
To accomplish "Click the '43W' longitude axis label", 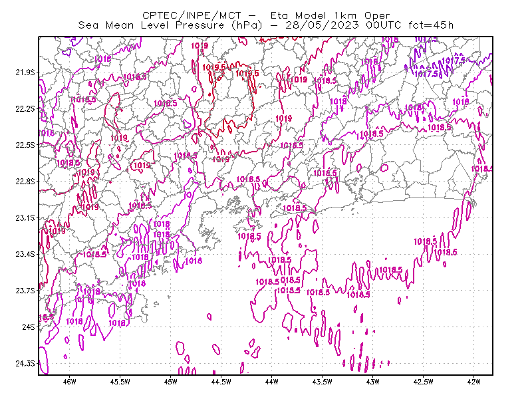I will click(373, 382).
